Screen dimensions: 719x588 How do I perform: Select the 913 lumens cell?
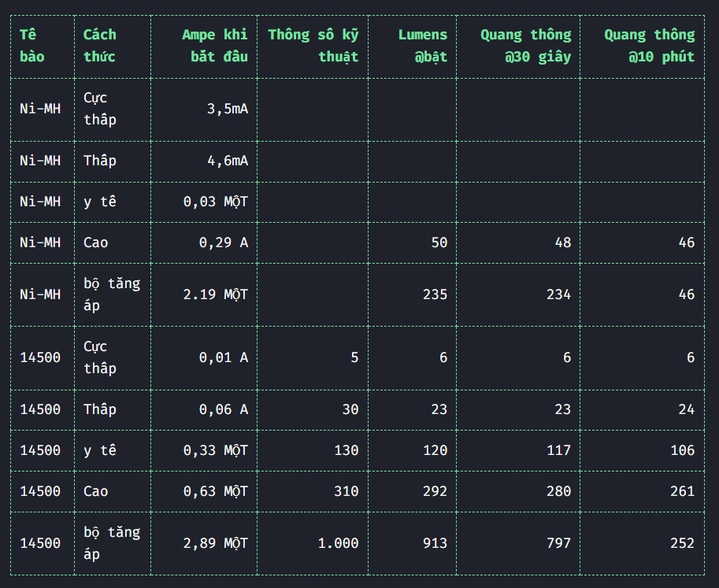click(434, 543)
